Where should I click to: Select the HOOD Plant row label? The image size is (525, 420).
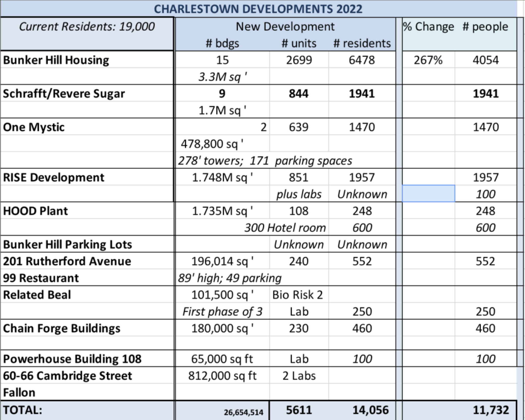tap(35, 211)
